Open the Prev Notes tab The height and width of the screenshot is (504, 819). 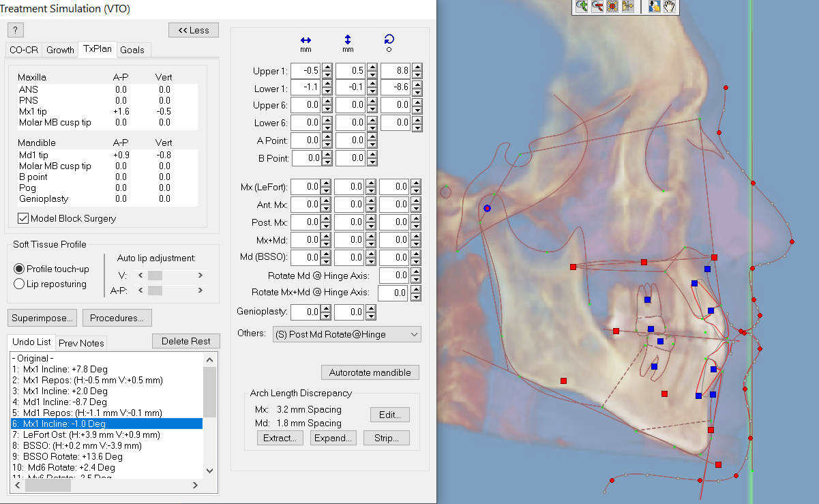(80, 342)
